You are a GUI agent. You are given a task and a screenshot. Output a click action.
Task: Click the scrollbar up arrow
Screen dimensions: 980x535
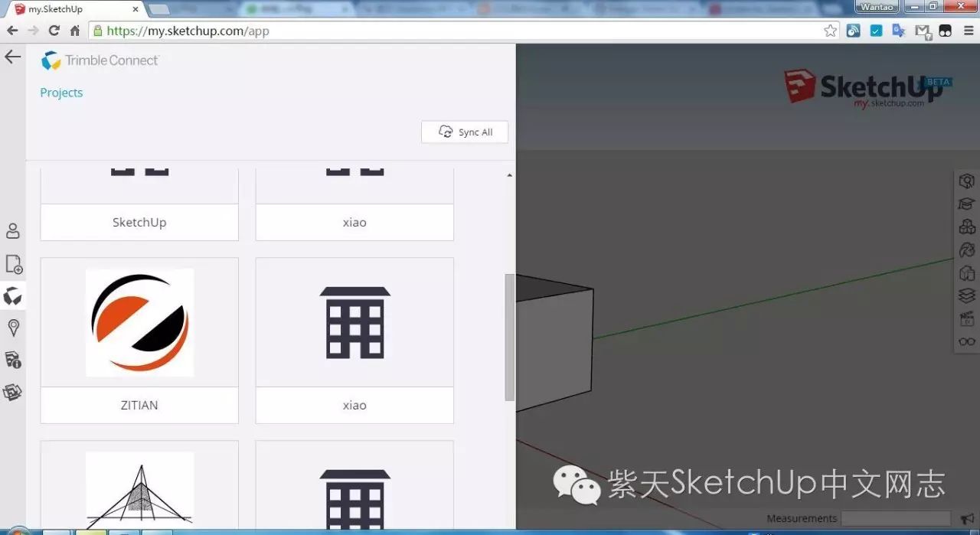(x=510, y=175)
